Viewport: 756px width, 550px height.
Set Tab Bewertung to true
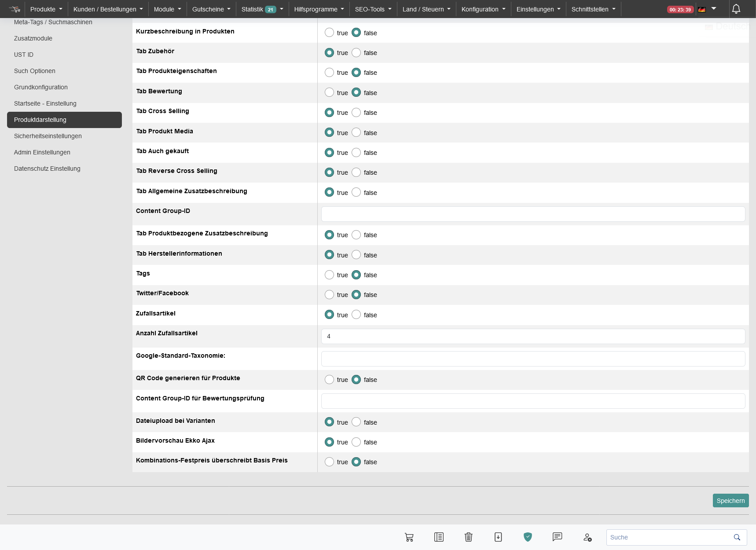point(329,92)
